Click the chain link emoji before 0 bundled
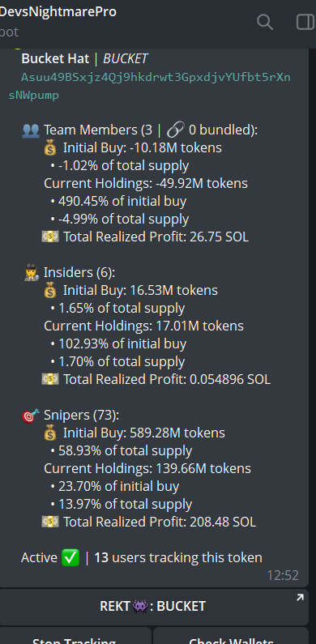 point(176,130)
